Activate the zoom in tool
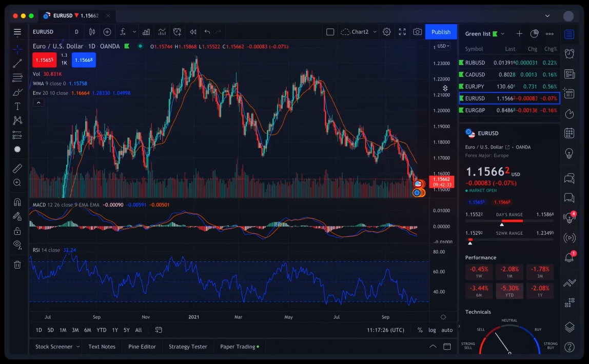The image size is (589, 364). pyautogui.click(x=17, y=183)
